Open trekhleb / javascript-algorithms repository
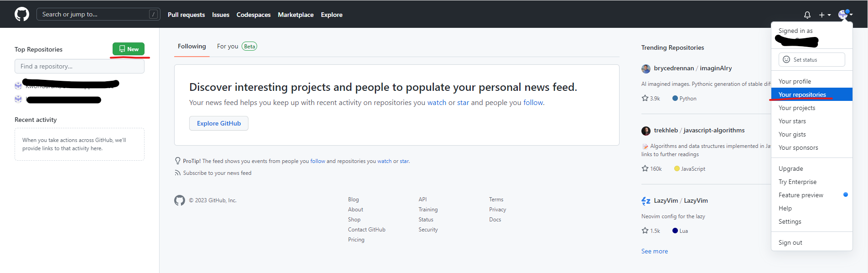 tap(699, 130)
